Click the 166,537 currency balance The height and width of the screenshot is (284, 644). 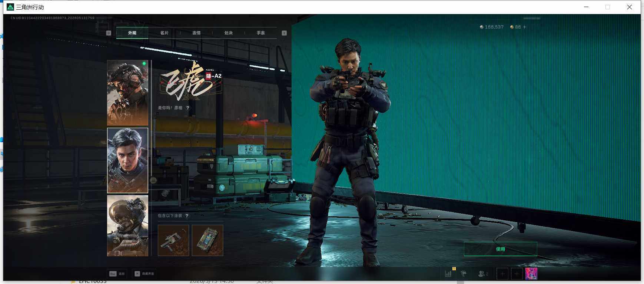point(494,27)
